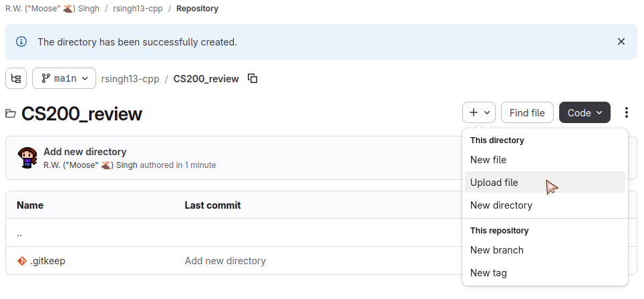
Task: Open the main branch dropdown
Action: 64,78
